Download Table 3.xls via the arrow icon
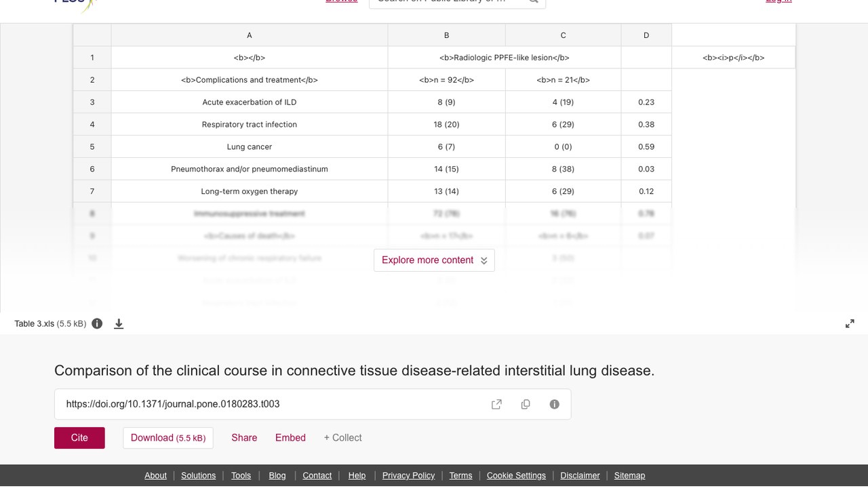 119,324
